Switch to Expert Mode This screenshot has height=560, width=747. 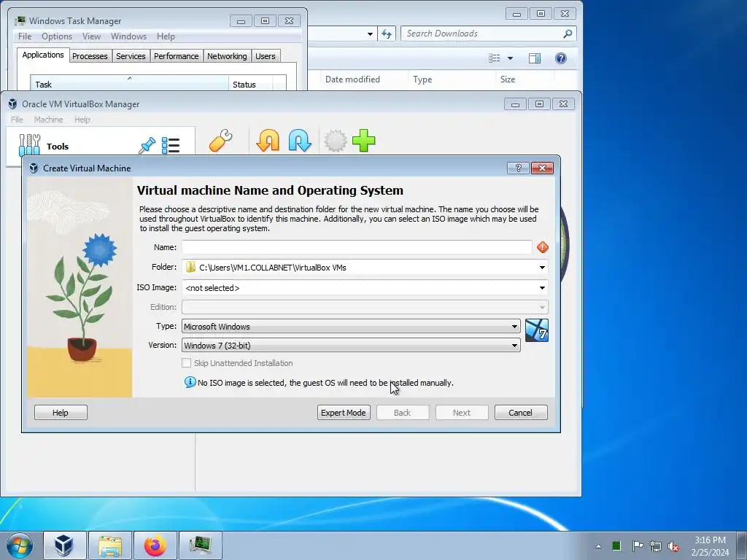[x=344, y=413]
